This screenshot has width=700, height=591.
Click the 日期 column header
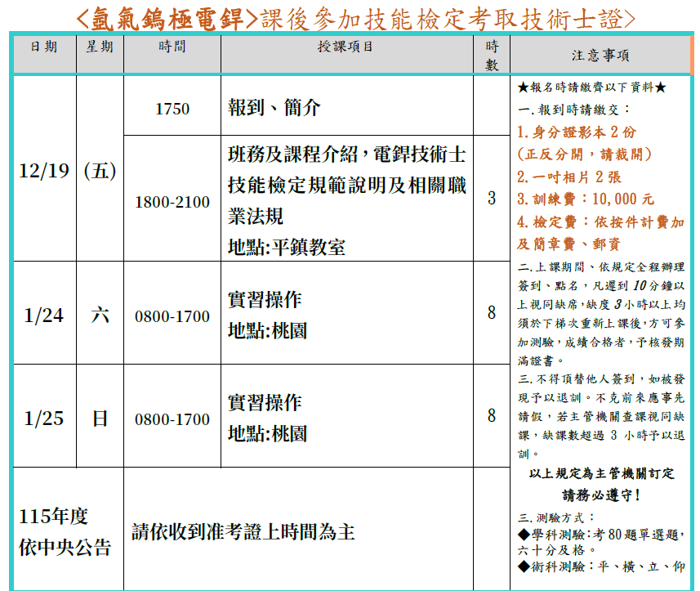click(x=43, y=47)
